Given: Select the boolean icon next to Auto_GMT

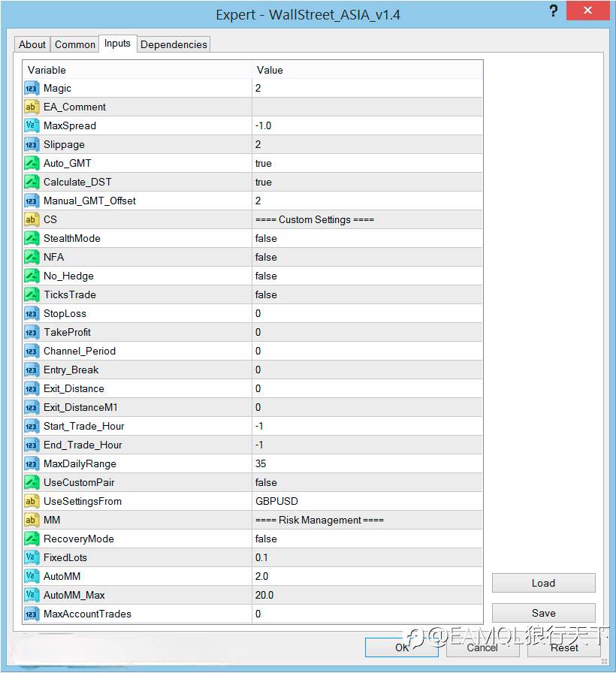Looking at the screenshot, I should (32, 164).
